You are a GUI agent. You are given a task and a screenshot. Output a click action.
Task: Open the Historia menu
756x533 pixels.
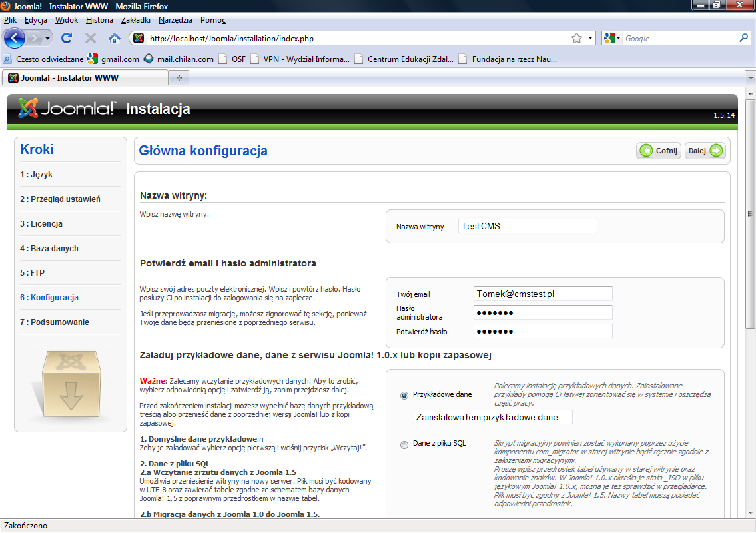tap(99, 20)
